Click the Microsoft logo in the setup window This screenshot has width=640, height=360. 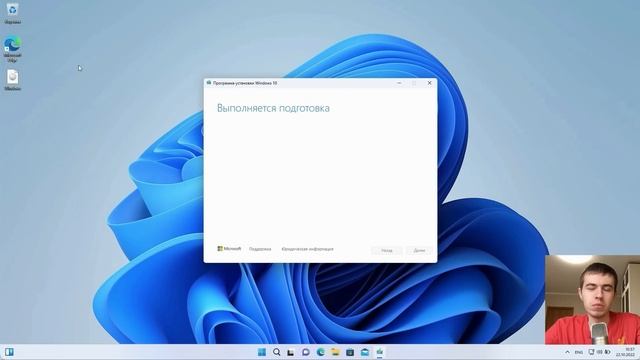229,249
